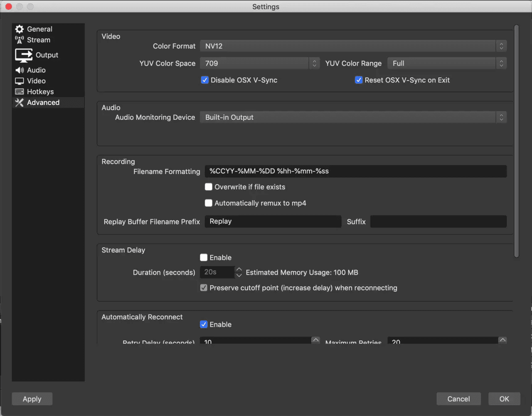Click the Apply button
The image size is (532, 416).
pos(32,399)
